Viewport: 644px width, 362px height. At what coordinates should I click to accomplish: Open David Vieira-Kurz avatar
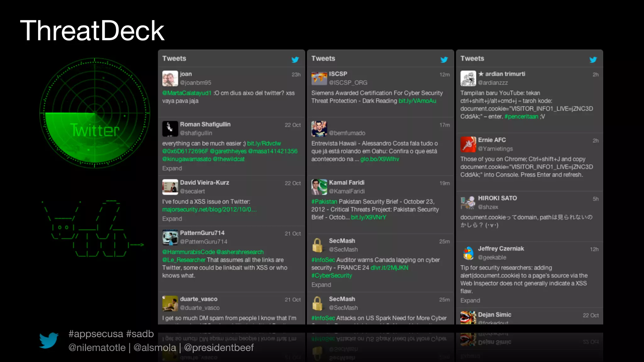coord(170,187)
